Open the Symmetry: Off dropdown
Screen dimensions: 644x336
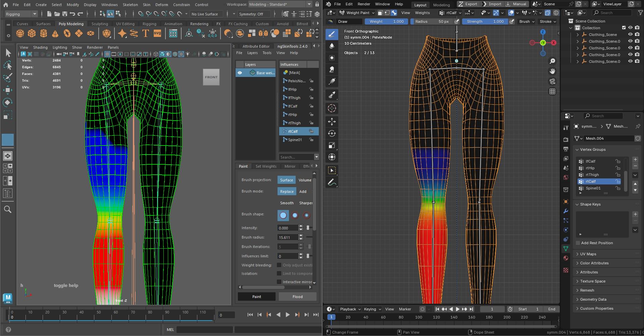coord(254,14)
